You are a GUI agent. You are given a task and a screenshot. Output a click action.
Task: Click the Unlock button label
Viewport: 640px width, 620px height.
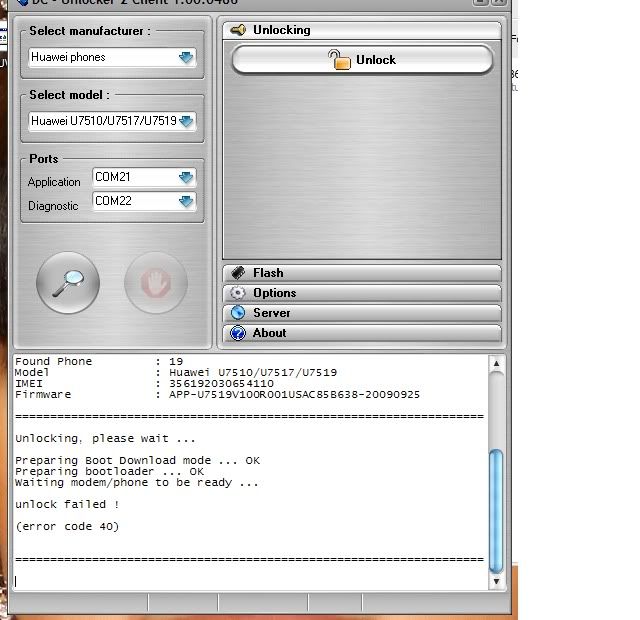(376, 60)
